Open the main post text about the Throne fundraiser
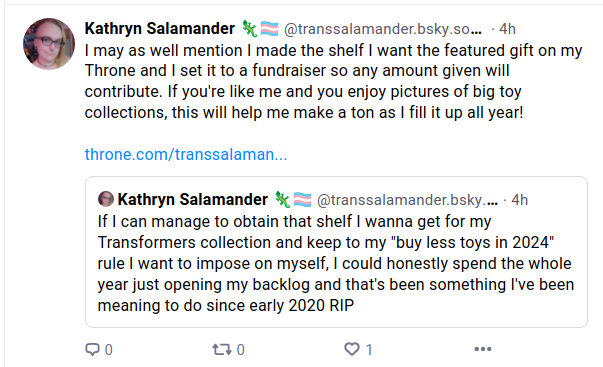603x367 pixels. 333,81
